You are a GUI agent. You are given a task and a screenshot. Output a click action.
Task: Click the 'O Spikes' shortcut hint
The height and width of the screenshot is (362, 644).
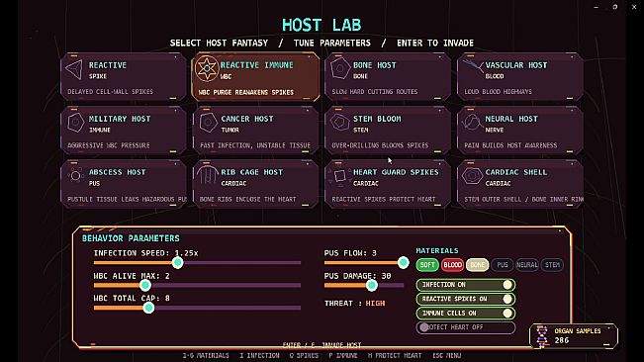(x=304, y=355)
